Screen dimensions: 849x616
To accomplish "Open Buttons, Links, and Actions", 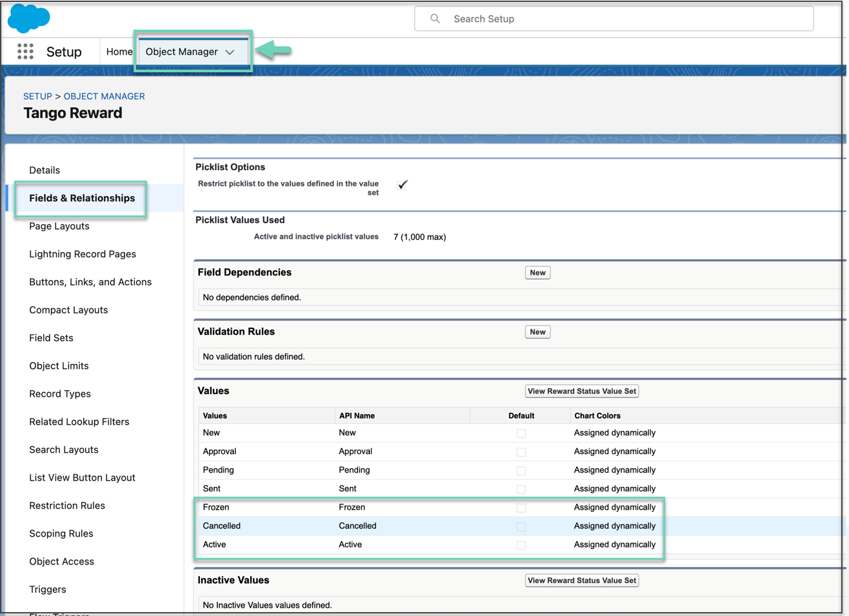I will (90, 282).
